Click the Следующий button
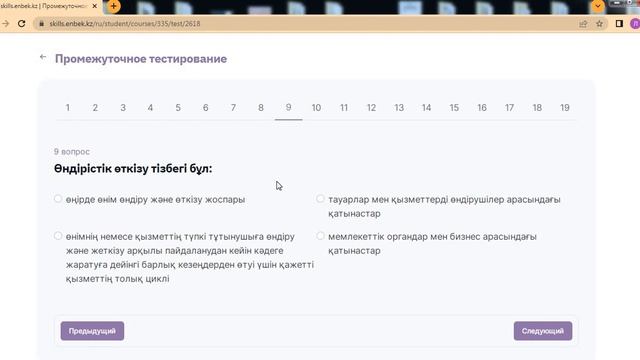The image size is (640, 360). [x=543, y=331]
